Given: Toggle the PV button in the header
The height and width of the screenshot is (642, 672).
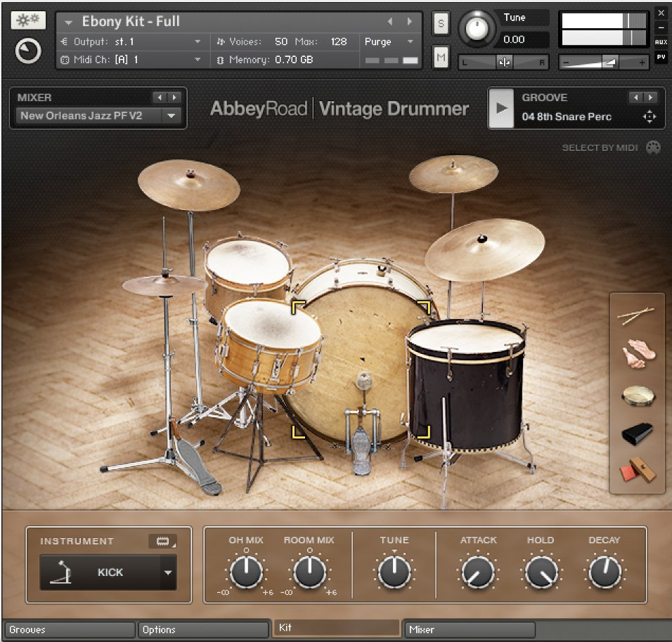Looking at the screenshot, I should click(x=661, y=57).
